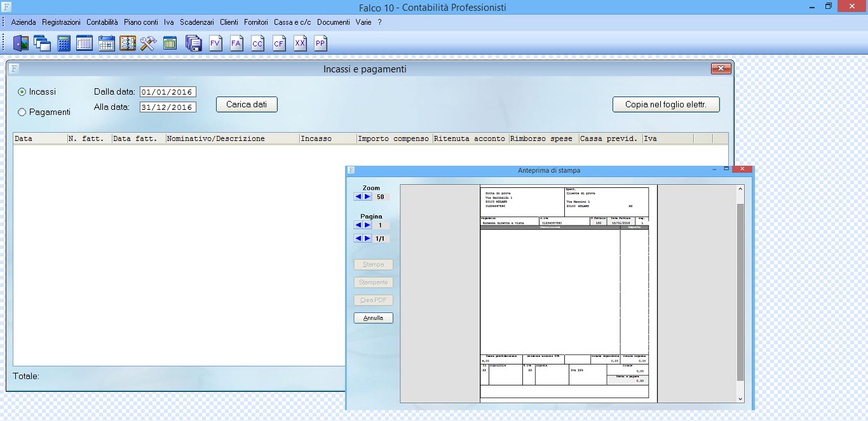Go to next Pagina with right arrow
Image resolution: width=868 pixels, height=421 pixels.
point(367,225)
